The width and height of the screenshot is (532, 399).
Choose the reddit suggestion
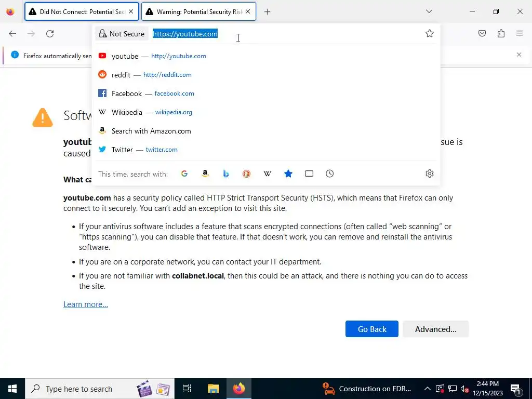pos(266,75)
